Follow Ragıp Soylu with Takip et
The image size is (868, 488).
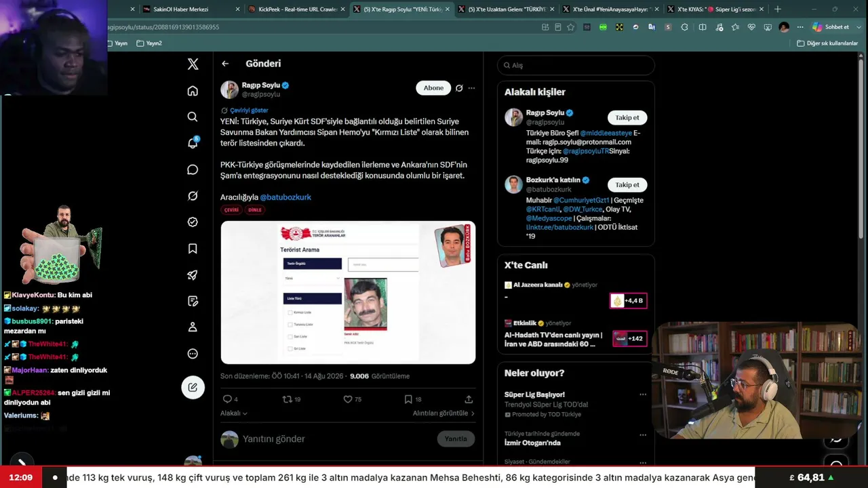(627, 118)
